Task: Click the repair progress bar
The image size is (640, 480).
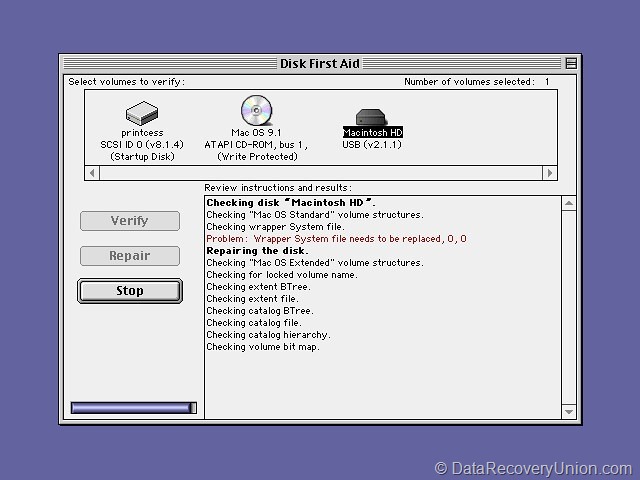Action: coord(133,408)
